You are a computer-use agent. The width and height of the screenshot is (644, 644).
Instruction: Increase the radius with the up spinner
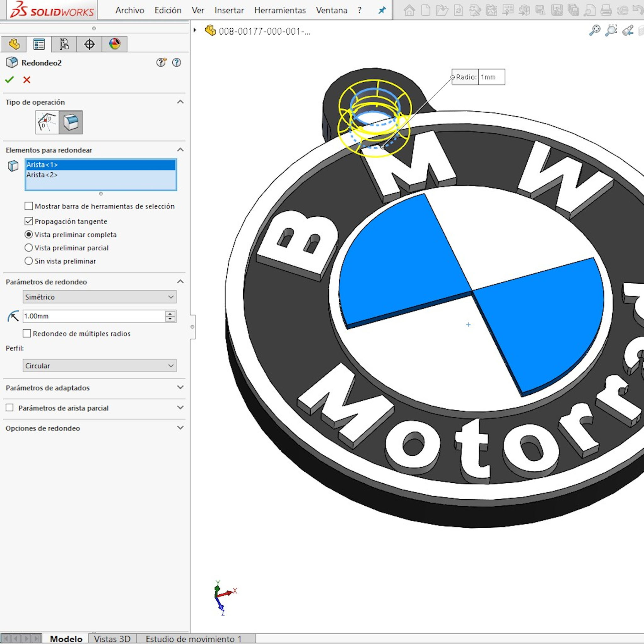tap(170, 313)
